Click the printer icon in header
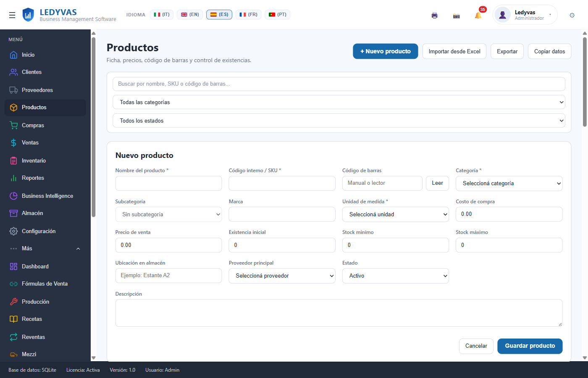The image size is (588, 378). click(x=435, y=16)
